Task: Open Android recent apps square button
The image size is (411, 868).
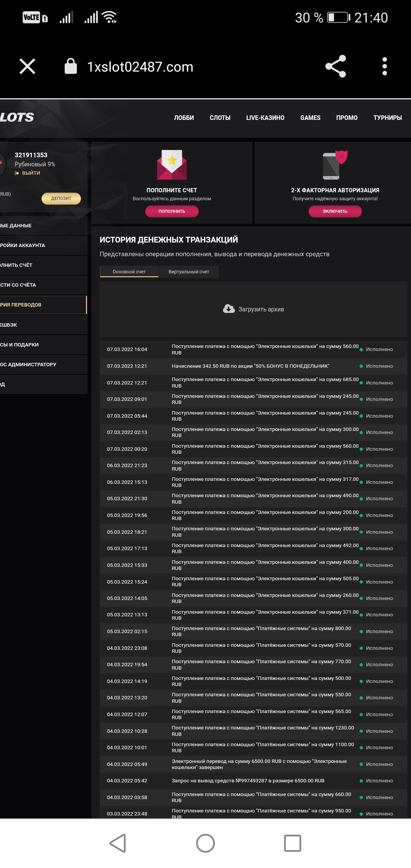Action: click(x=292, y=843)
